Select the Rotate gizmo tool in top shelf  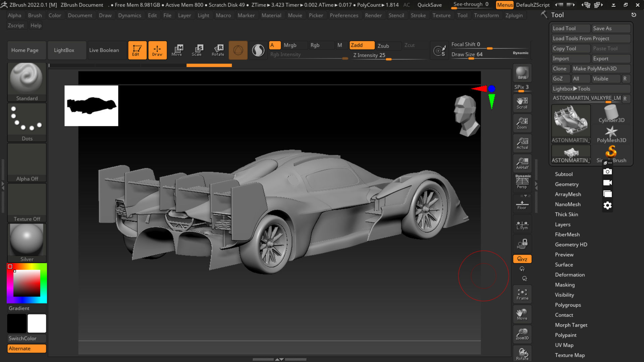click(218, 50)
